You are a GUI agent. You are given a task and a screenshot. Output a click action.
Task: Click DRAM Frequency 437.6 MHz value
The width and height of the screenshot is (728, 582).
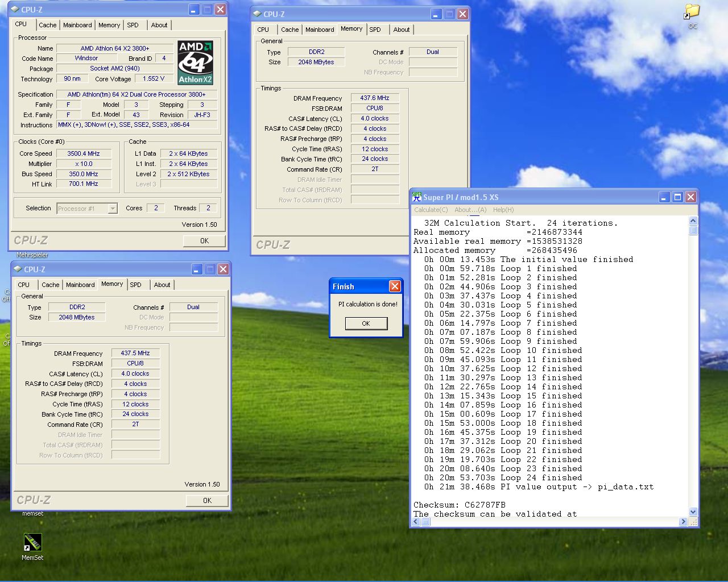375,98
